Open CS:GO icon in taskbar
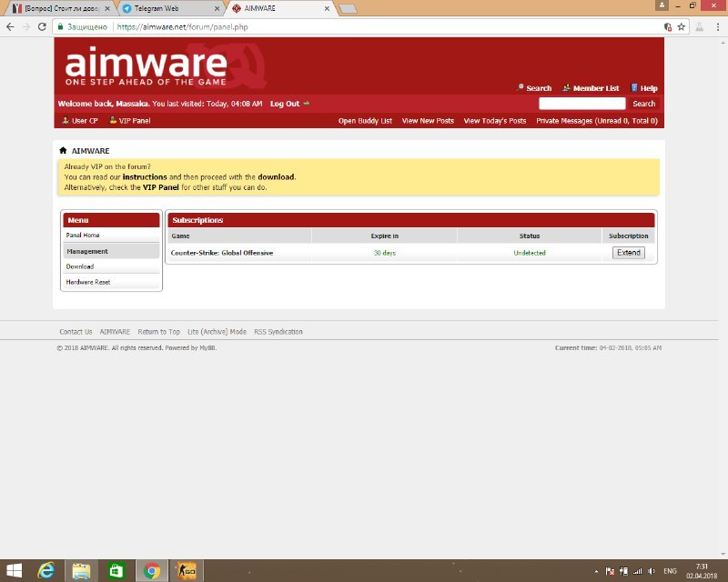728x582 pixels. pyautogui.click(x=187, y=571)
